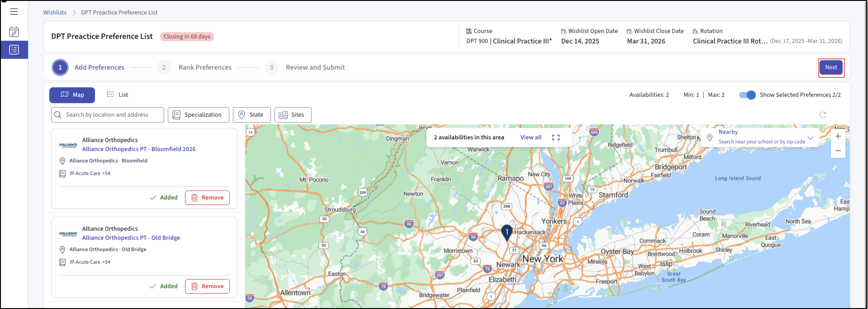
Task: Zoom in on the map
Action: click(838, 136)
